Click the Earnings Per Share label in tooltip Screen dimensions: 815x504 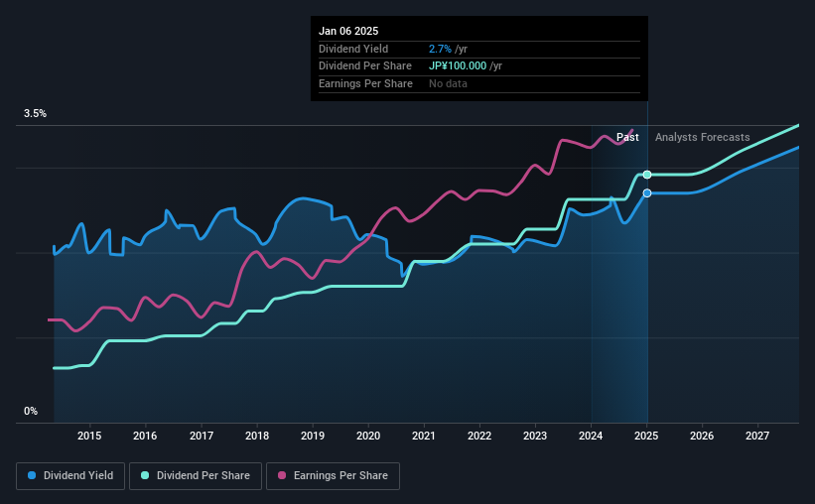click(x=365, y=83)
